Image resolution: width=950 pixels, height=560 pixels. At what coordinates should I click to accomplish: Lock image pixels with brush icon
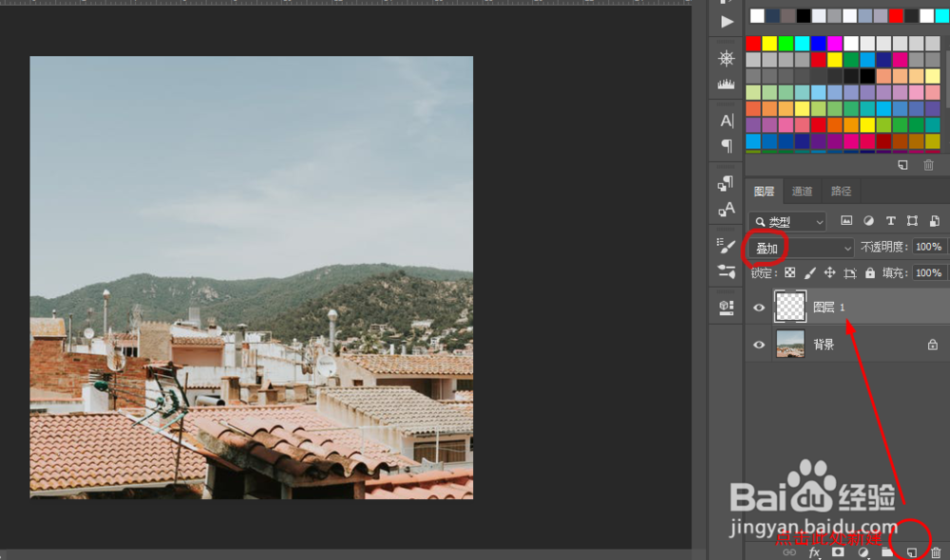click(x=810, y=273)
